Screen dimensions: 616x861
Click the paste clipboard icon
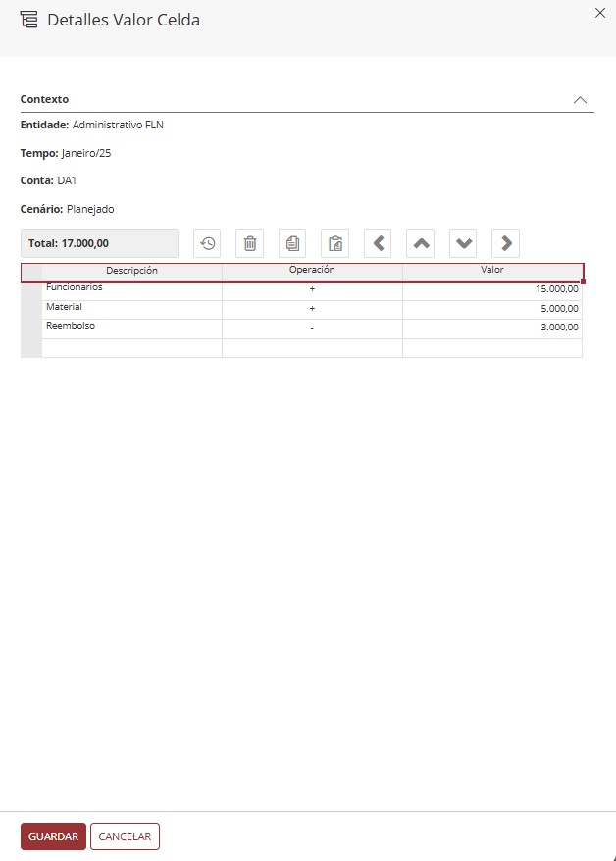click(x=335, y=243)
